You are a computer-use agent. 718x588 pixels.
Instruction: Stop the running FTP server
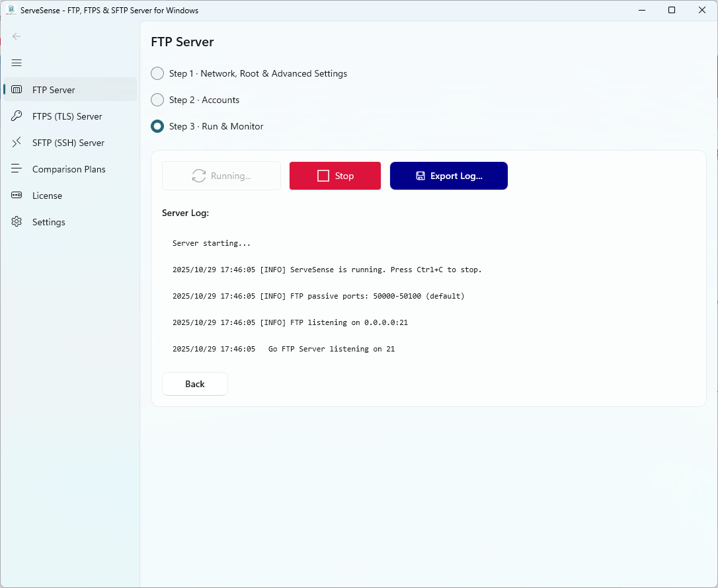tap(335, 176)
